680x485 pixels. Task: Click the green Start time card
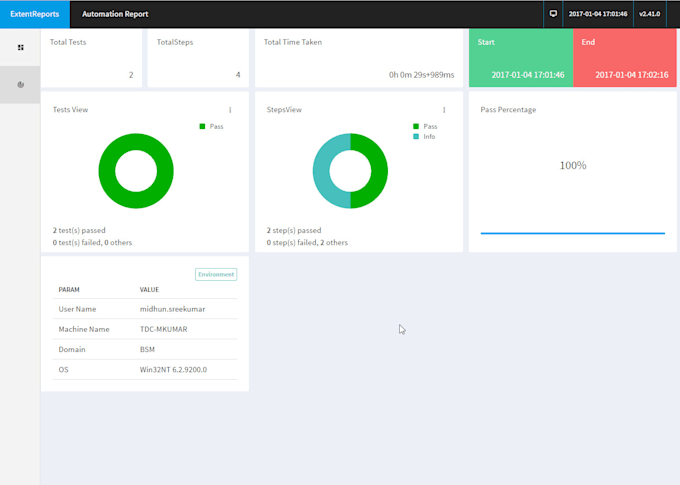(521, 58)
